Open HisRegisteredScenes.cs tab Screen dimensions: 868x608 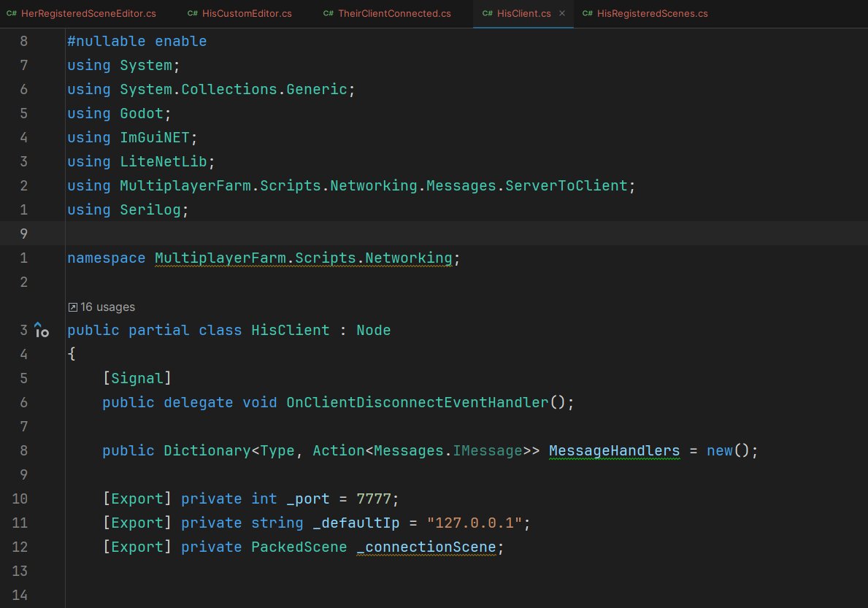645,13
